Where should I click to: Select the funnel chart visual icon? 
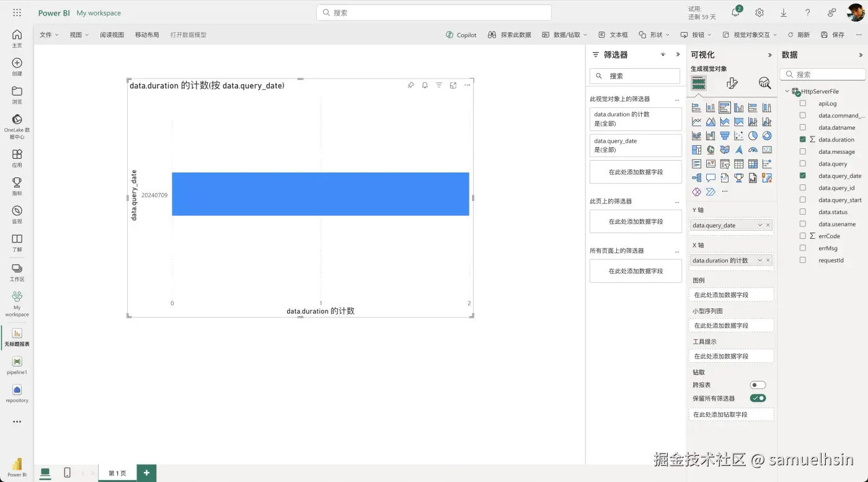pyautogui.click(x=725, y=135)
